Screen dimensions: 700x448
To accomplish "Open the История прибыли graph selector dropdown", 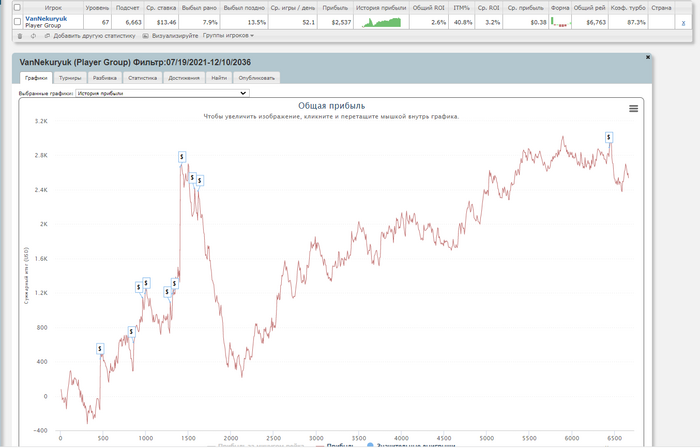I will point(162,93).
